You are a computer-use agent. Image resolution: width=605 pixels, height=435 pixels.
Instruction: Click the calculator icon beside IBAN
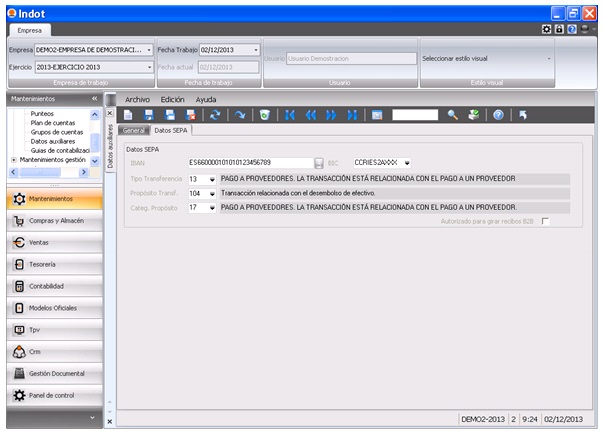tap(319, 162)
